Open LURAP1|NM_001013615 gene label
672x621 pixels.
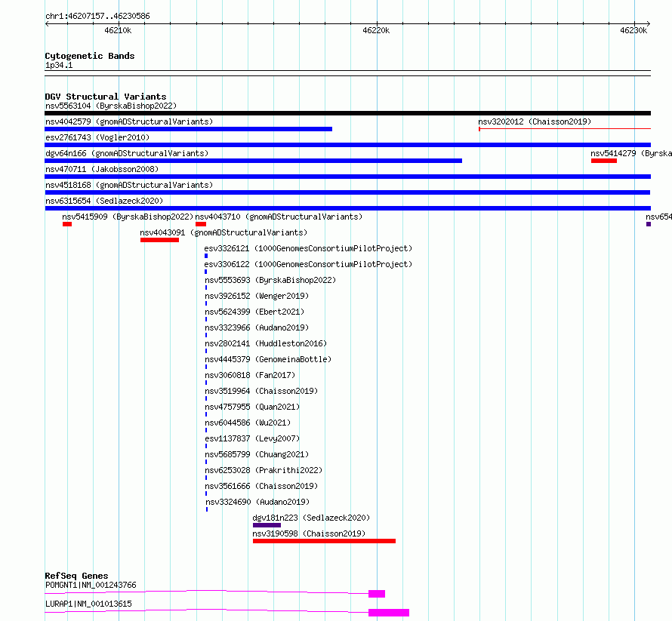(88, 604)
